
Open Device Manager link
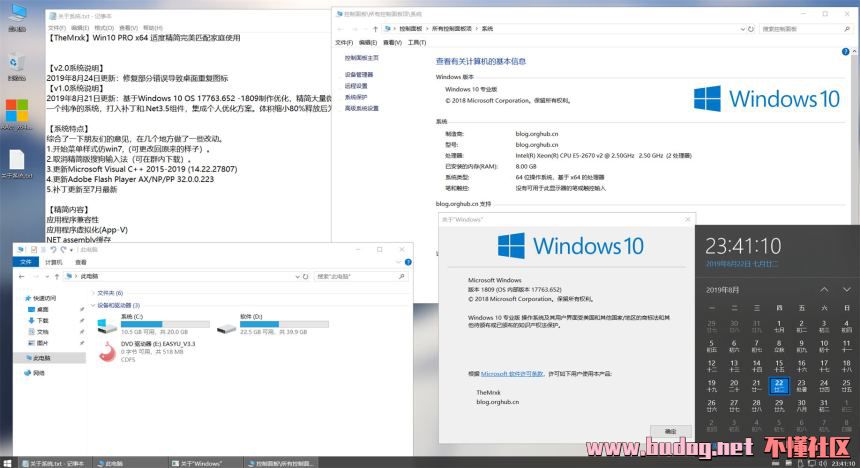359,74
